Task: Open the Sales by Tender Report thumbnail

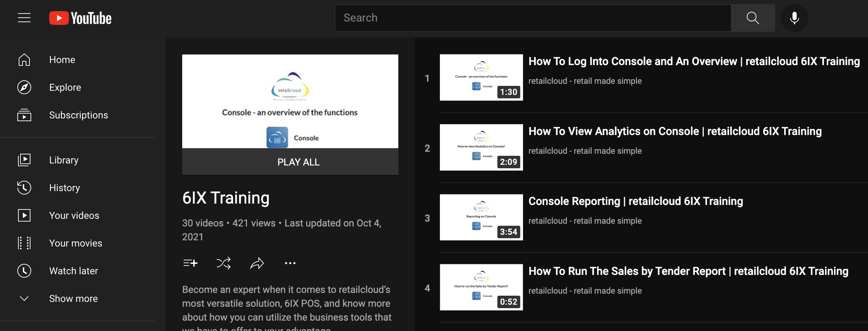Action: [481, 287]
